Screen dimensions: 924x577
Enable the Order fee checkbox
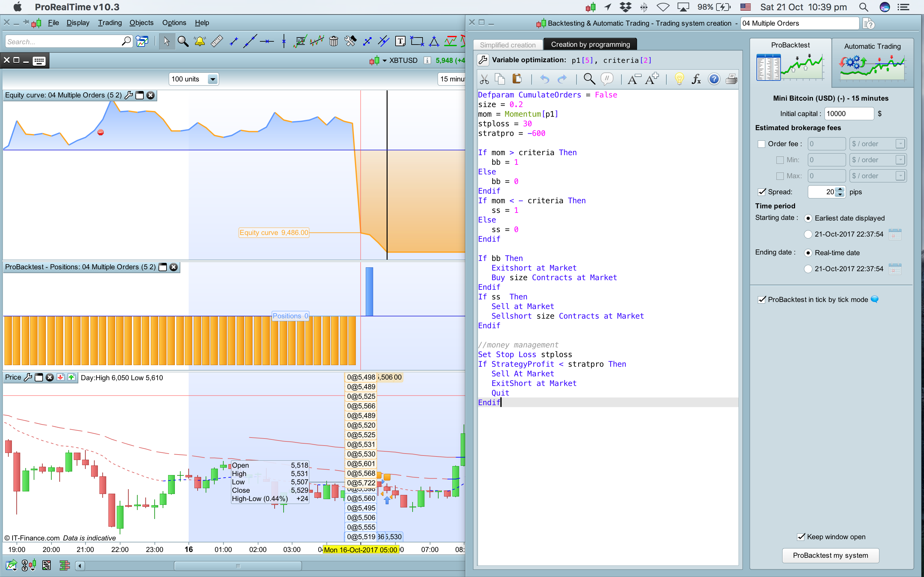(761, 144)
